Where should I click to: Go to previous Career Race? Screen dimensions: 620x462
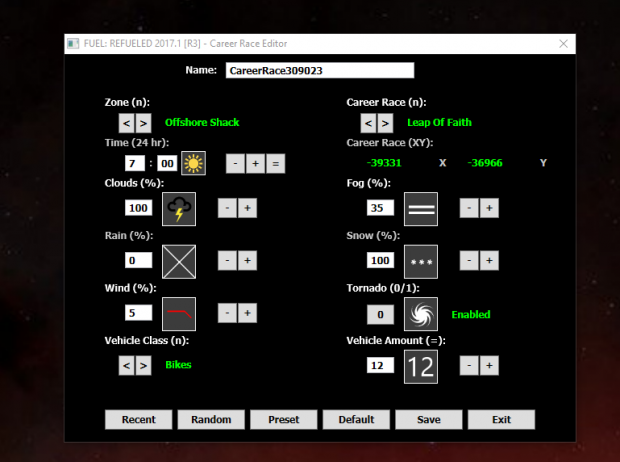369,123
